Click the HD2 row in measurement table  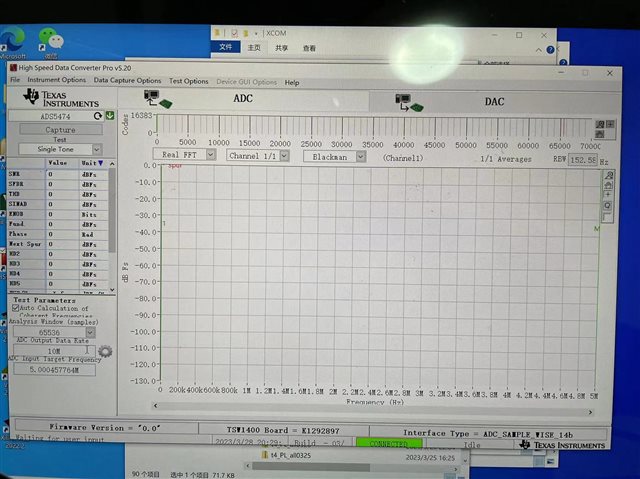tap(58, 254)
